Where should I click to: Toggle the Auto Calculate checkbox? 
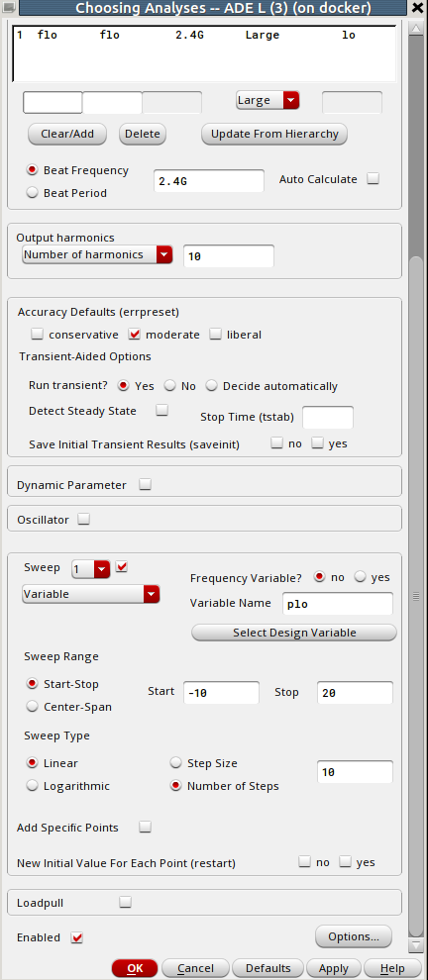(373, 179)
